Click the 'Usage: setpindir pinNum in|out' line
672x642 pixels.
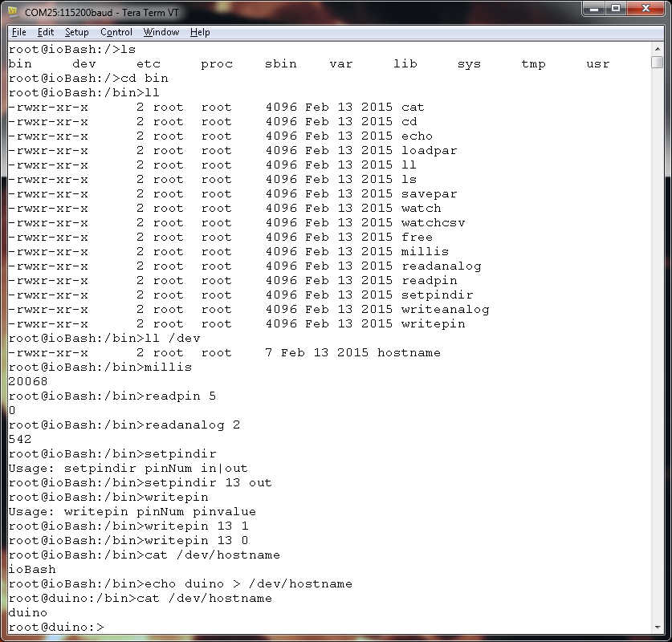coord(128,468)
